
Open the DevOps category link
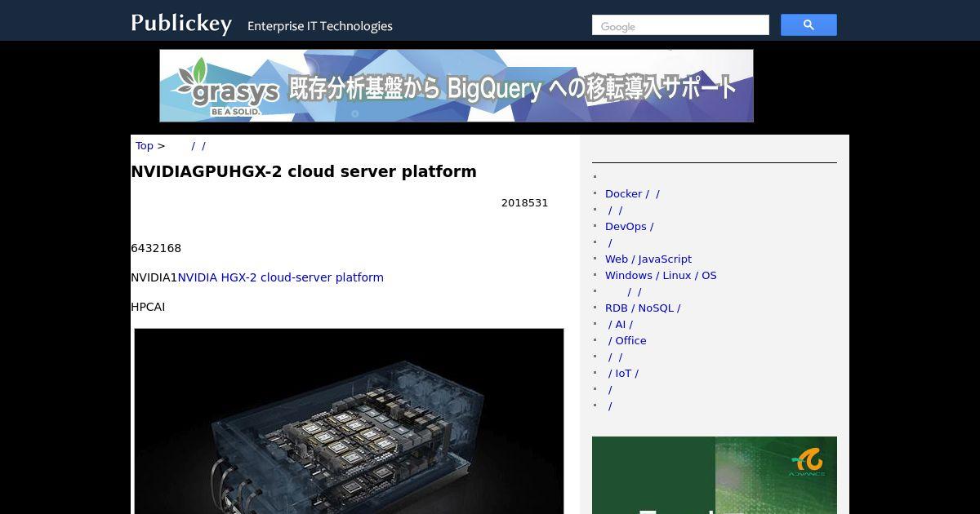point(629,227)
